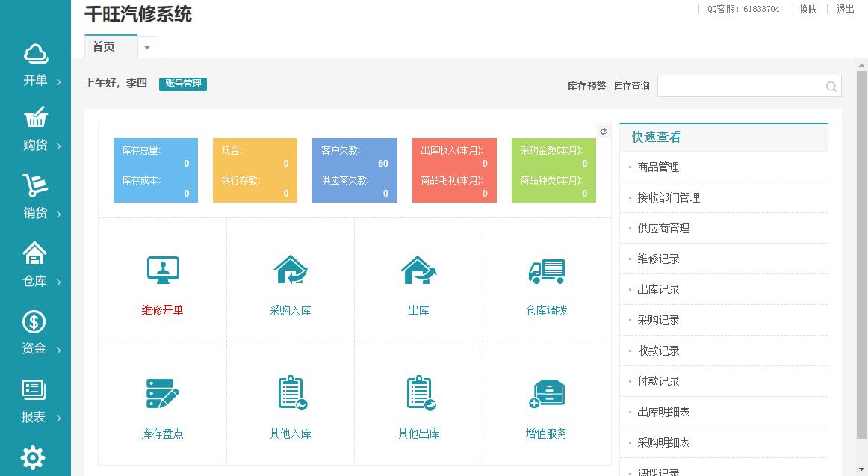Screen dimensions: 868x476
Task: Refresh the dashboard statistics panel
Action: click(x=604, y=131)
